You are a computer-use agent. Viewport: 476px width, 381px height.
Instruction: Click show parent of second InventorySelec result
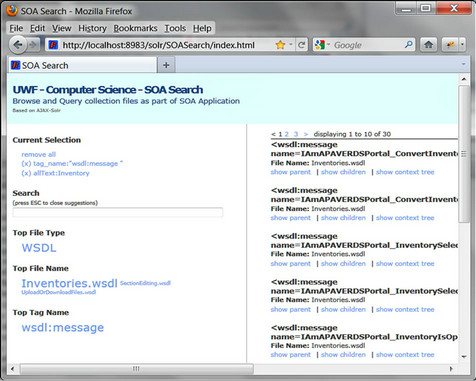click(x=291, y=309)
